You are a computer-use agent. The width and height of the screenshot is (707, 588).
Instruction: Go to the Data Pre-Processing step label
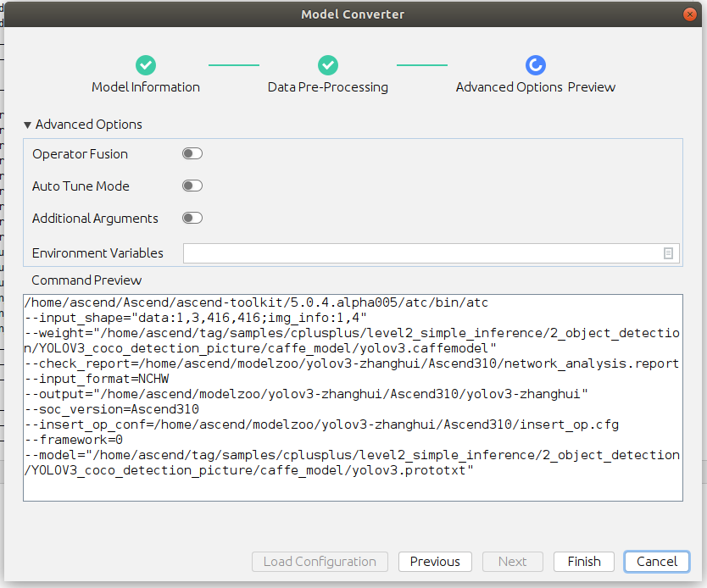pos(328,87)
